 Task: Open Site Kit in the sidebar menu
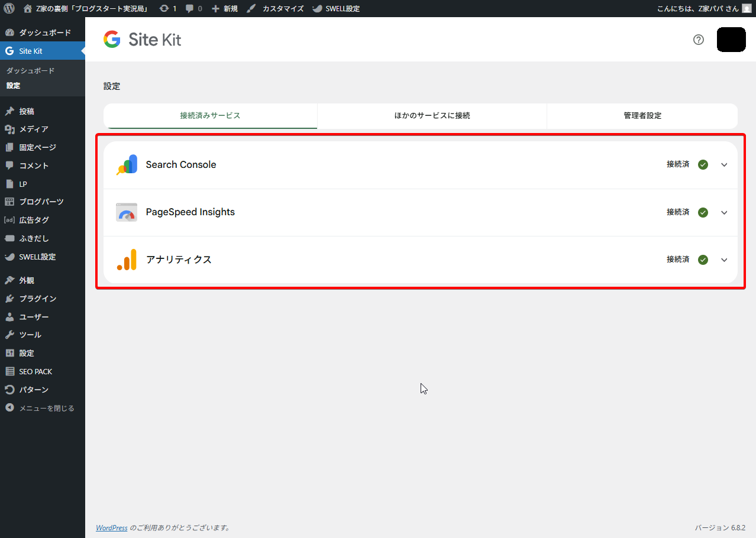(x=43, y=51)
